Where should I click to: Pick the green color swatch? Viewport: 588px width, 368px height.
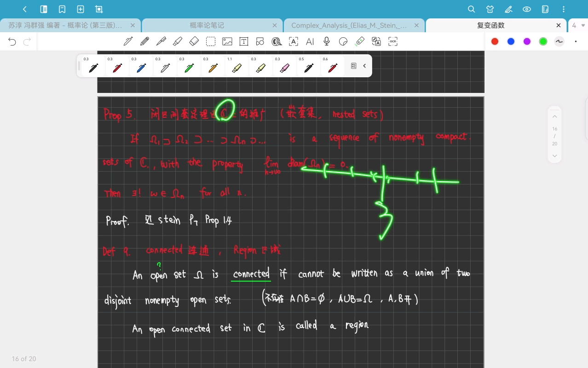pos(543,41)
